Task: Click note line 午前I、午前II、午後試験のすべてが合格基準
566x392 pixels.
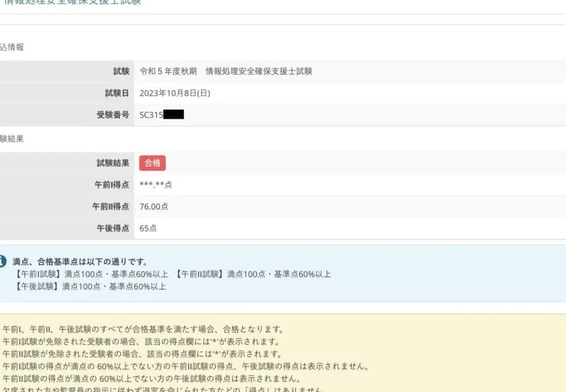Action: (x=144, y=329)
